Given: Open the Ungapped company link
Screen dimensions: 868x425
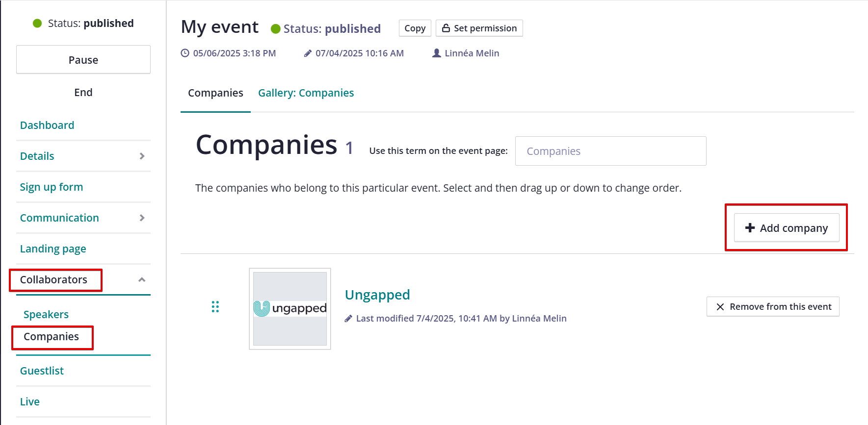Looking at the screenshot, I should pyautogui.click(x=377, y=295).
